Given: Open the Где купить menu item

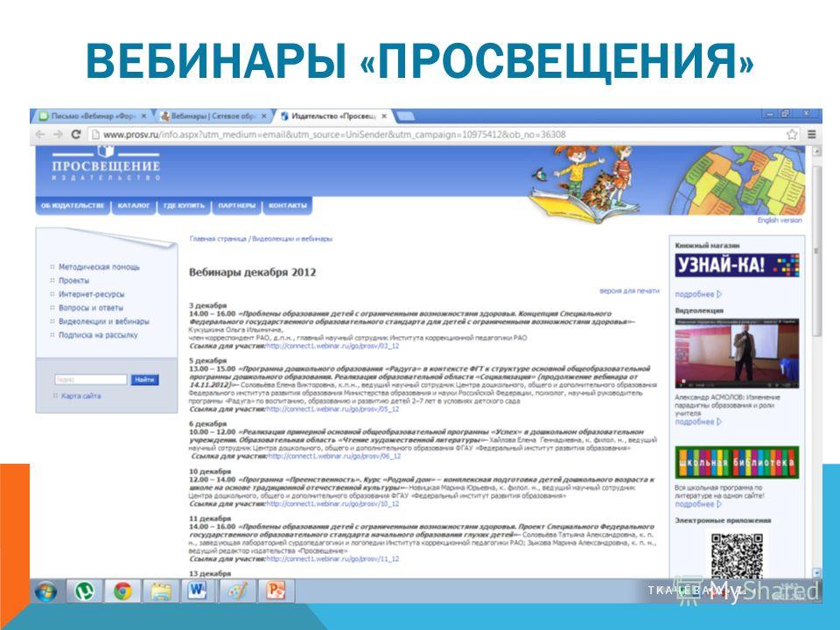Looking at the screenshot, I should click(184, 206).
